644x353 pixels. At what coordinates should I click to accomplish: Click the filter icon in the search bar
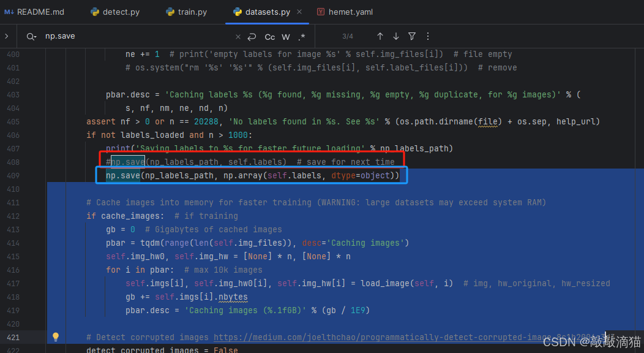[412, 36]
